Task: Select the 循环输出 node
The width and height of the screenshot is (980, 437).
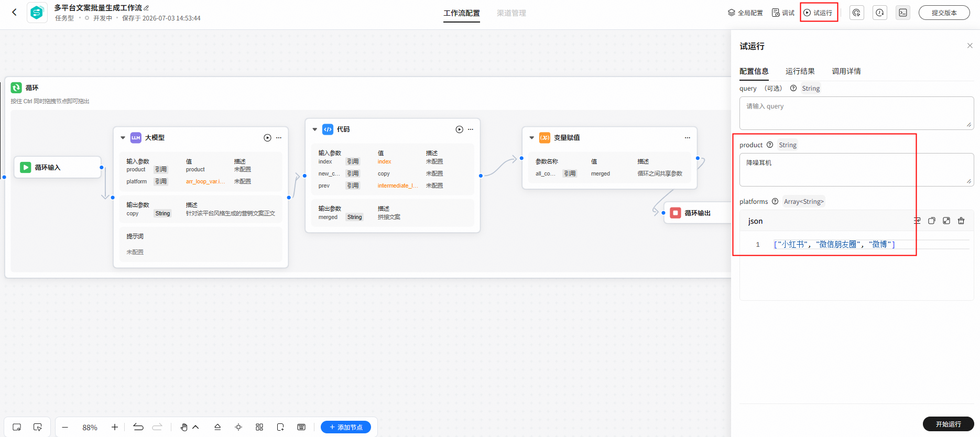Action: [x=697, y=213]
